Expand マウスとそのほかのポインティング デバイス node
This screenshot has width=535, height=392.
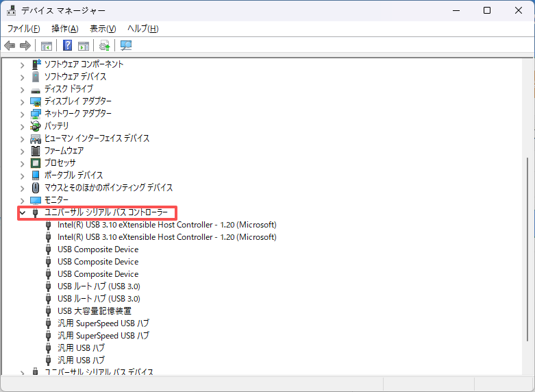point(23,188)
